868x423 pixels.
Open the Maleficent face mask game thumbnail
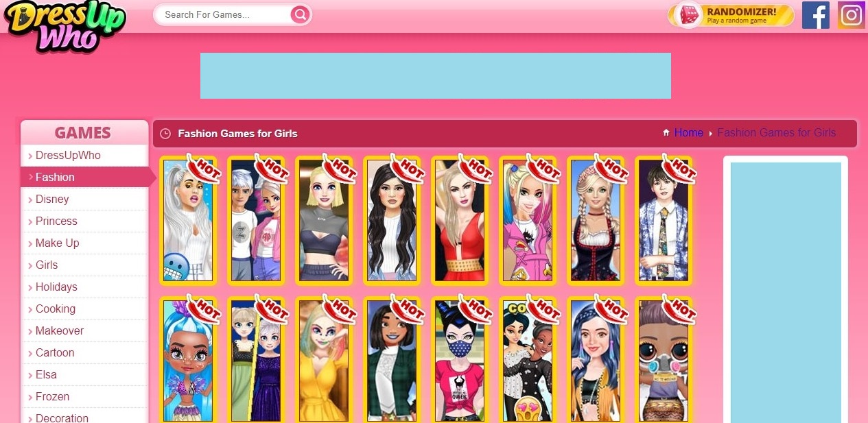(x=460, y=361)
